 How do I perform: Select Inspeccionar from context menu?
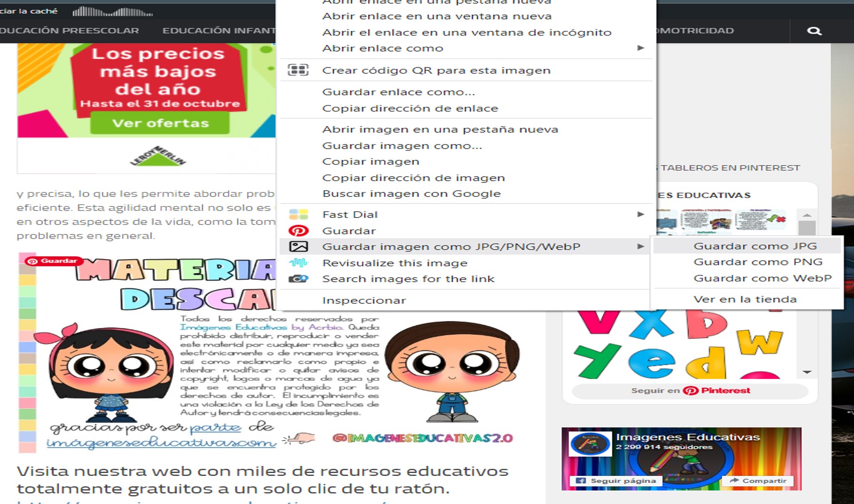click(x=364, y=301)
